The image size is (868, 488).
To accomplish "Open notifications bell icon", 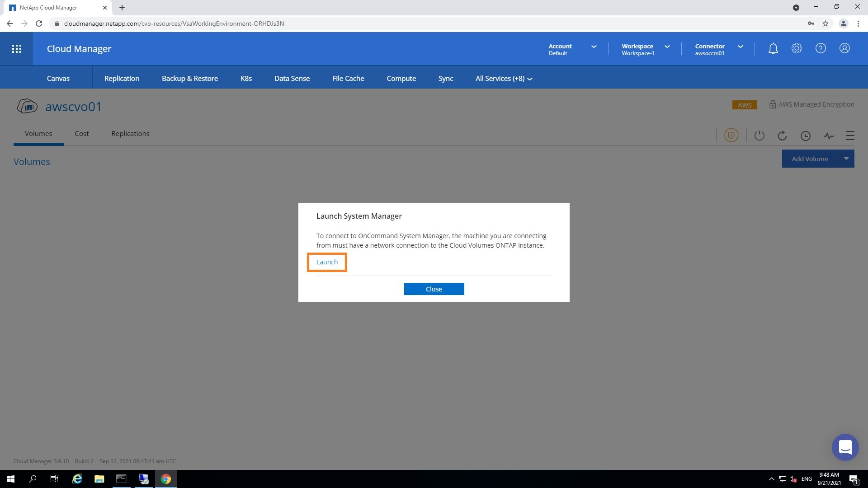I will tap(773, 48).
